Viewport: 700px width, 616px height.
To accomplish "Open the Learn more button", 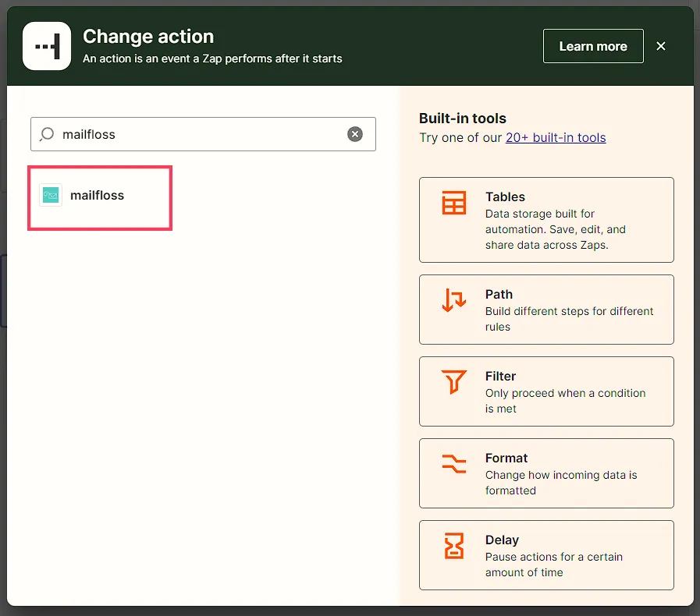I will tap(593, 46).
